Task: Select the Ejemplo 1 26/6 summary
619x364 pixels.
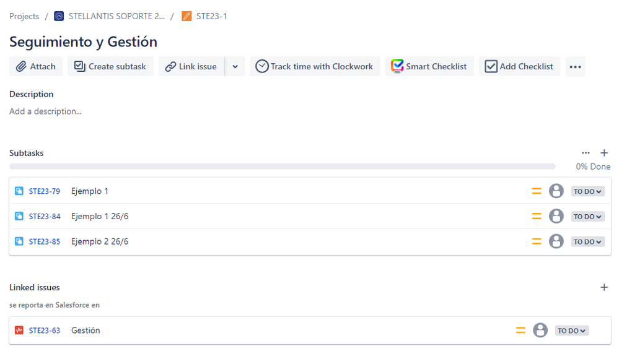Action: pos(100,217)
